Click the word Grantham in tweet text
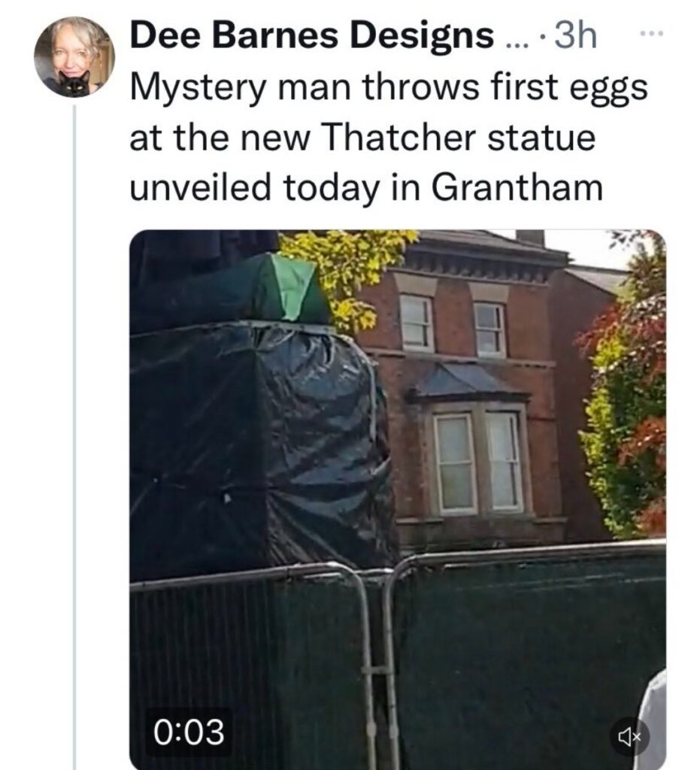 click(517, 187)
